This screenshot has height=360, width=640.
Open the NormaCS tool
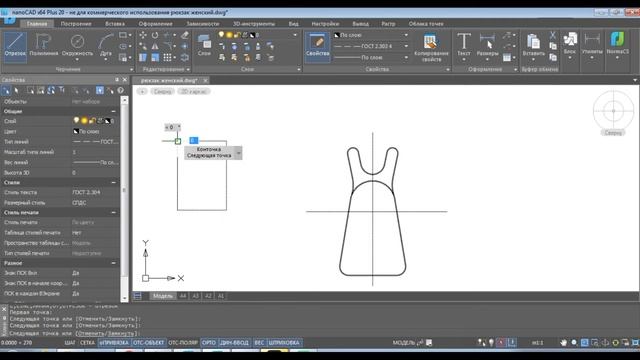pos(618,46)
